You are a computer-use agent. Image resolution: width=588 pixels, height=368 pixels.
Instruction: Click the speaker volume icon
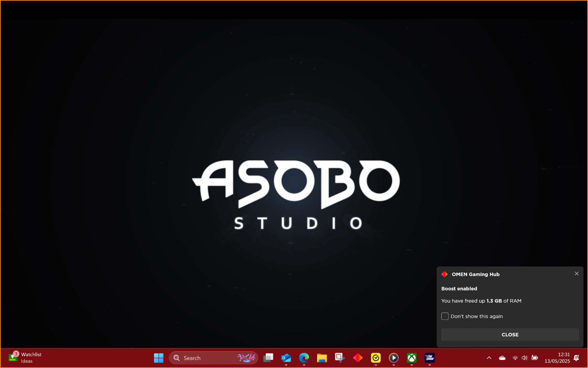click(x=524, y=358)
